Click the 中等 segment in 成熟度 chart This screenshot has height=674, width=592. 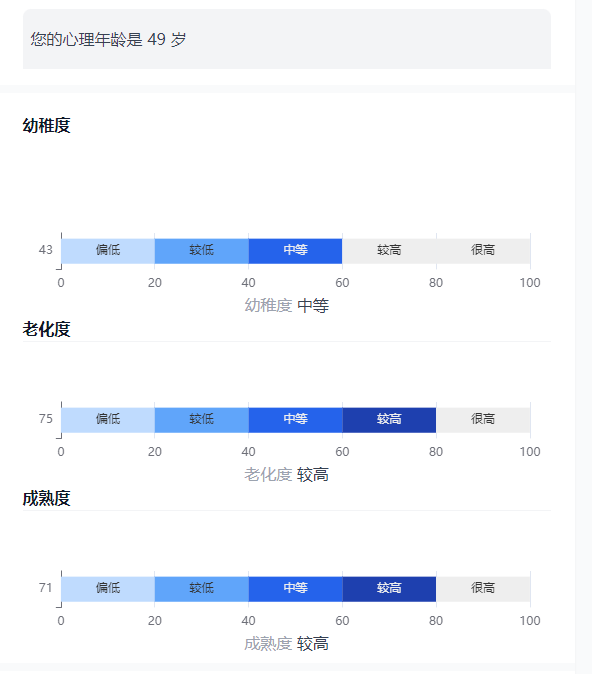click(x=295, y=589)
